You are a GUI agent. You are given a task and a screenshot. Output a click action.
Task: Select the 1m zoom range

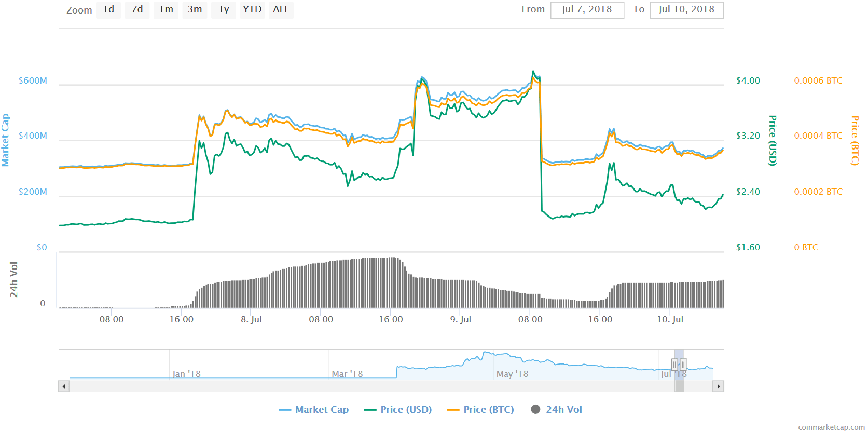tap(166, 10)
